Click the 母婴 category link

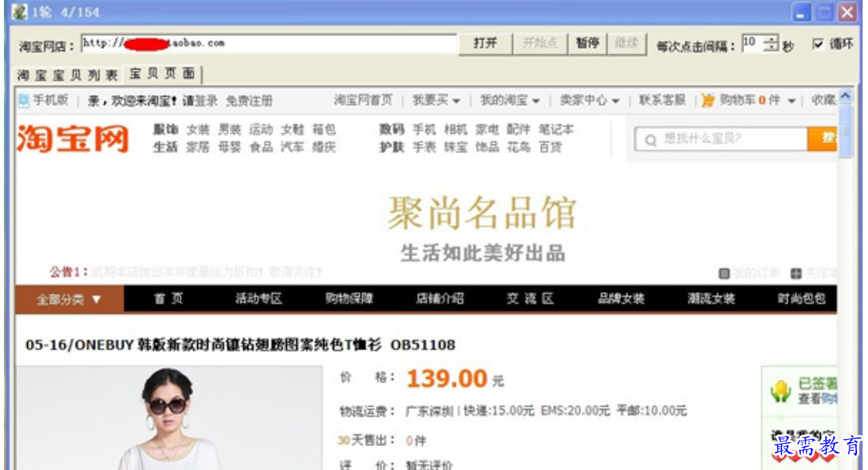229,147
